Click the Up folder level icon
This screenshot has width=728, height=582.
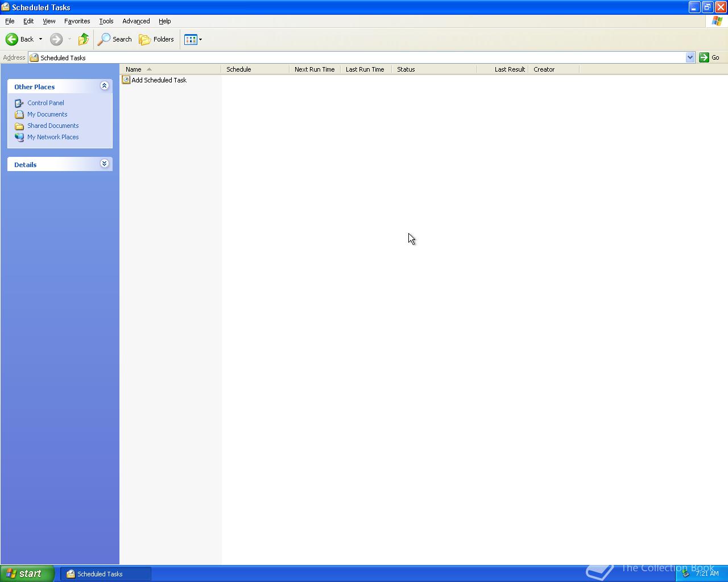[84, 39]
